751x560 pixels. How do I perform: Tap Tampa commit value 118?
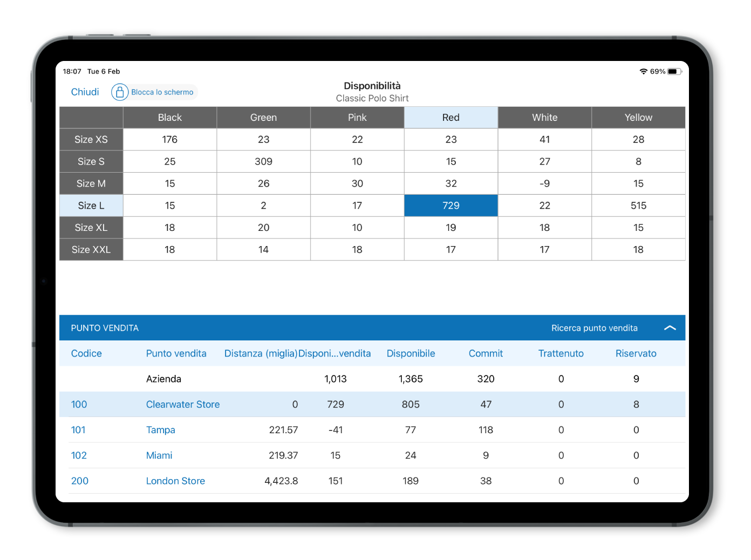coord(486,430)
